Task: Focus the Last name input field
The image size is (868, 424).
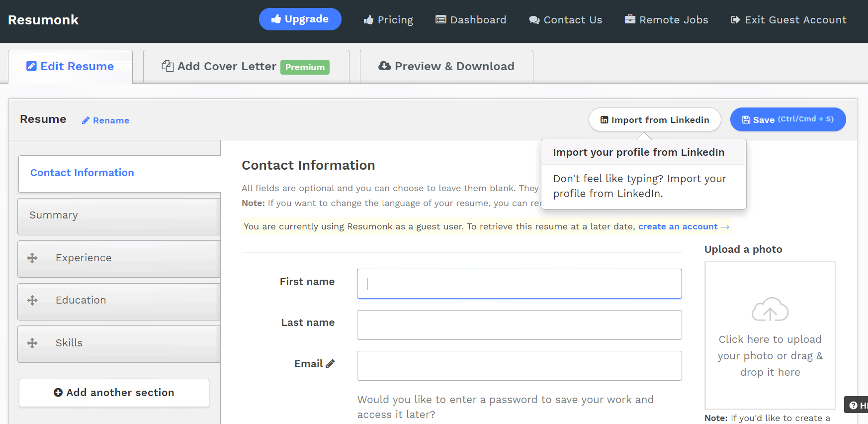Action: click(x=519, y=325)
